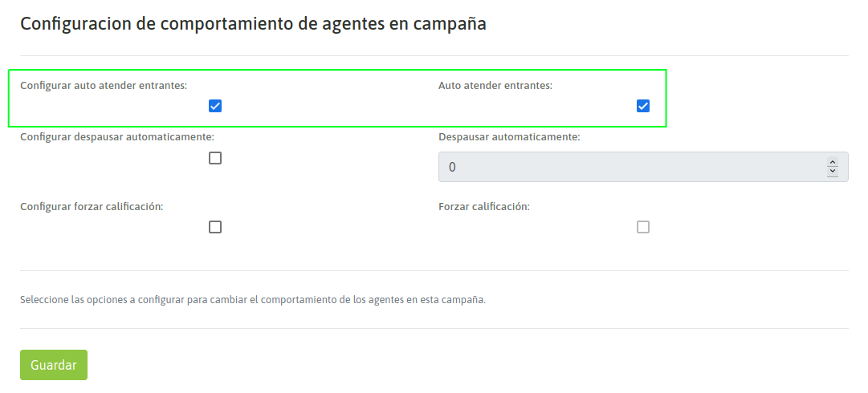
Task: Click the greyed-out Forzar calificación checkbox
Action: [x=643, y=227]
